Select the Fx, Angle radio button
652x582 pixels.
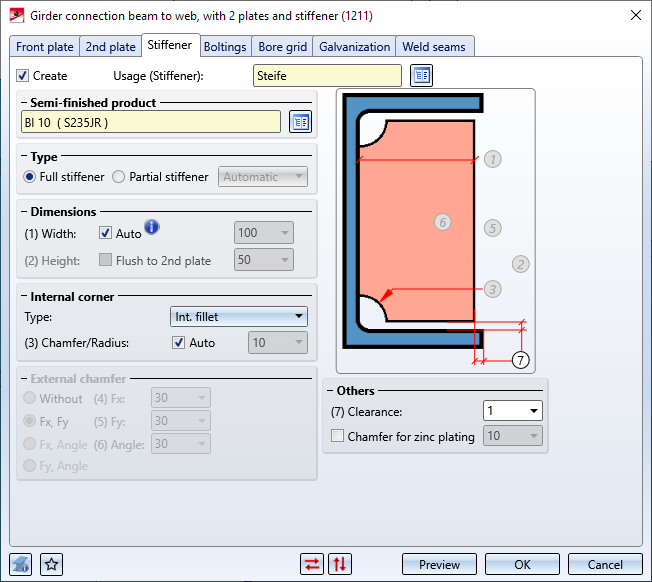[30, 444]
